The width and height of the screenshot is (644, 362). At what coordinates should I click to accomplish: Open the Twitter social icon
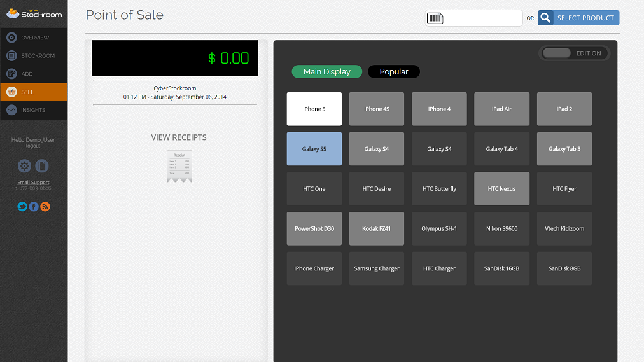coord(22,207)
